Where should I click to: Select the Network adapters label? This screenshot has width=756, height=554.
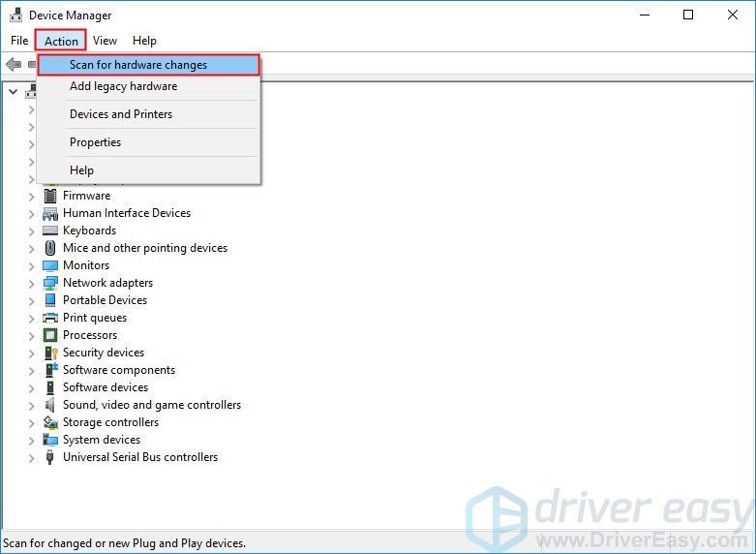tap(108, 283)
